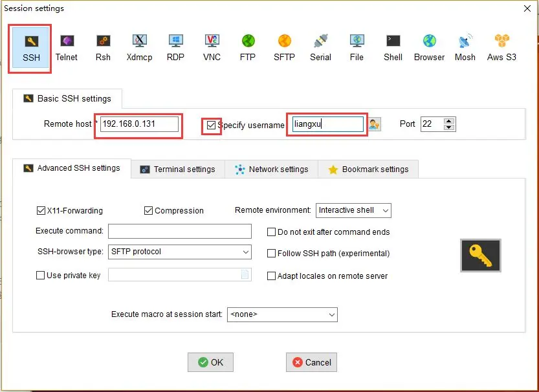Increase the Port number with up arrow

click(448, 121)
